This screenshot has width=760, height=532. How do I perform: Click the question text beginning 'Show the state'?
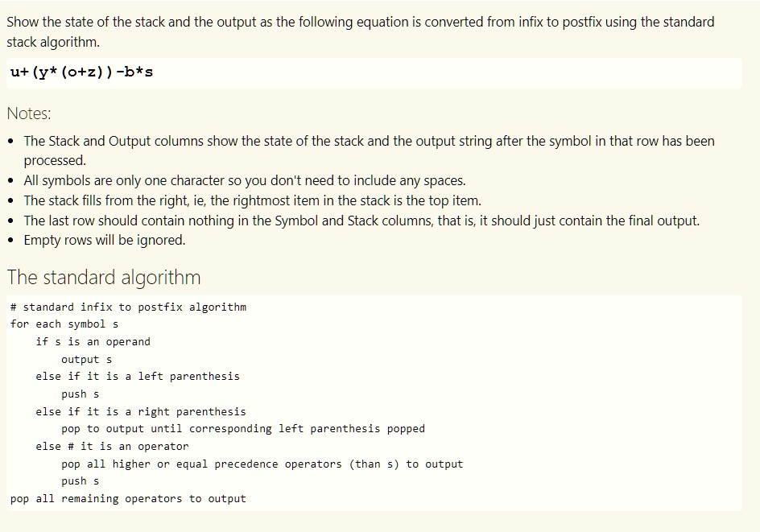pos(360,32)
